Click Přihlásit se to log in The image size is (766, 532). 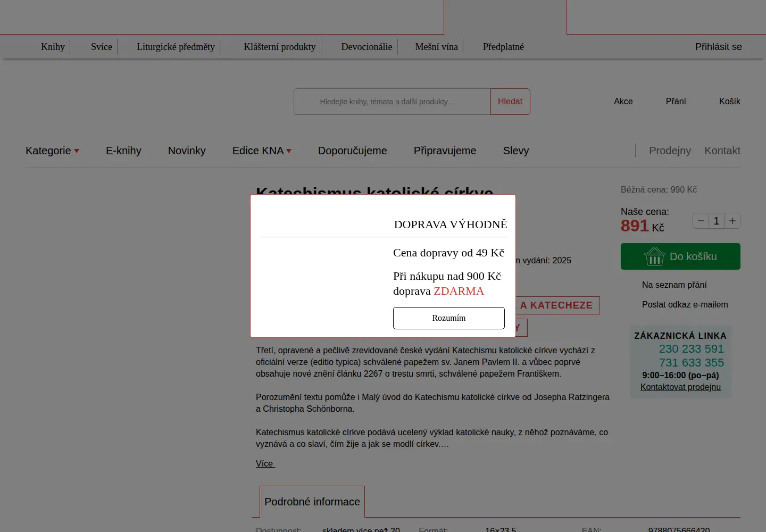coord(718,47)
